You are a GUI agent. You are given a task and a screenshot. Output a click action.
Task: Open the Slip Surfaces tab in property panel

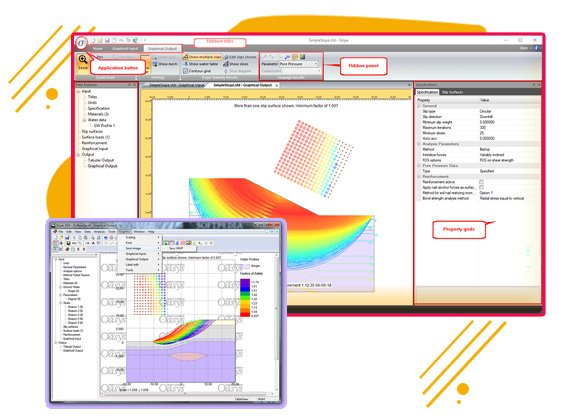coord(452,92)
